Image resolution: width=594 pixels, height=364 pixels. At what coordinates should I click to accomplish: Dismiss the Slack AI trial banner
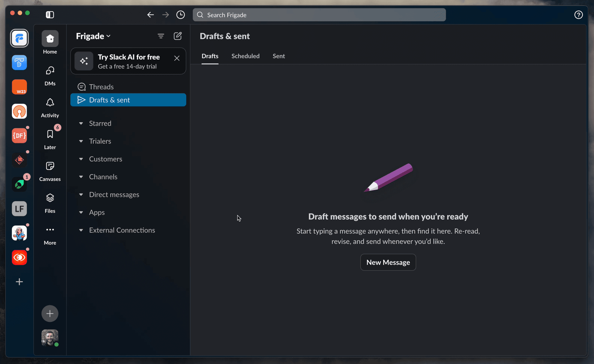pos(177,58)
